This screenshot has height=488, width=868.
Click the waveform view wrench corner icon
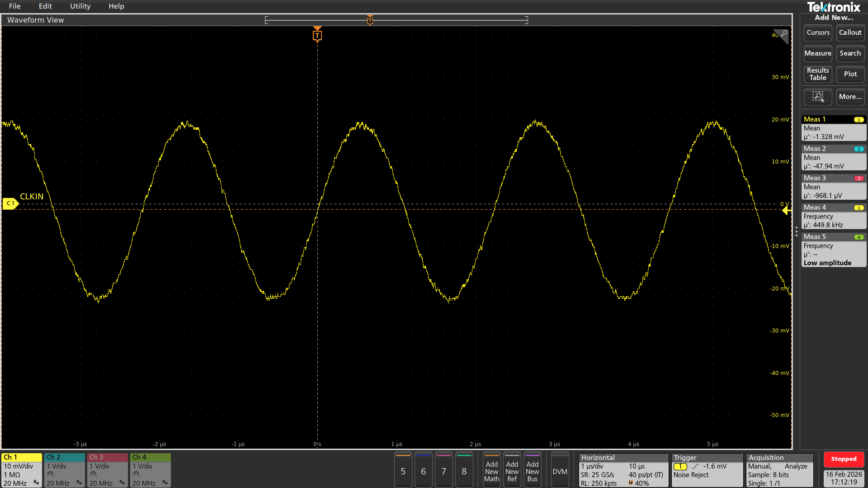coord(783,34)
